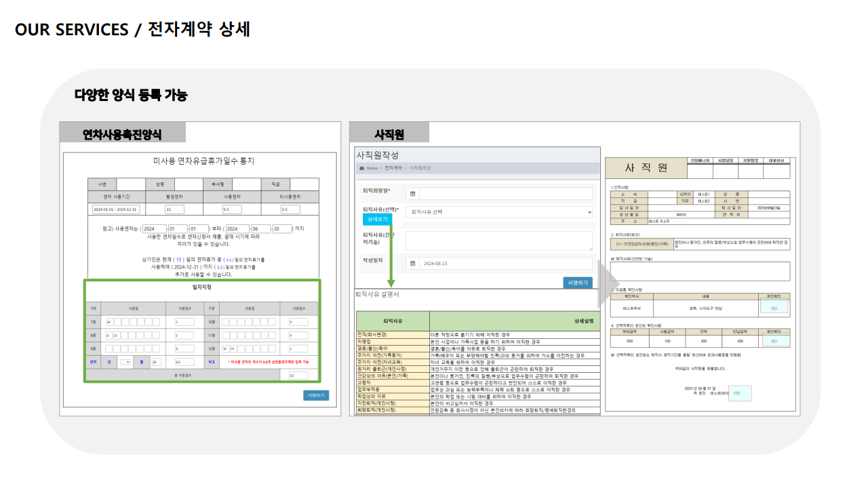Click the 10월 사용일수 field
868x488 pixels.
point(298,322)
